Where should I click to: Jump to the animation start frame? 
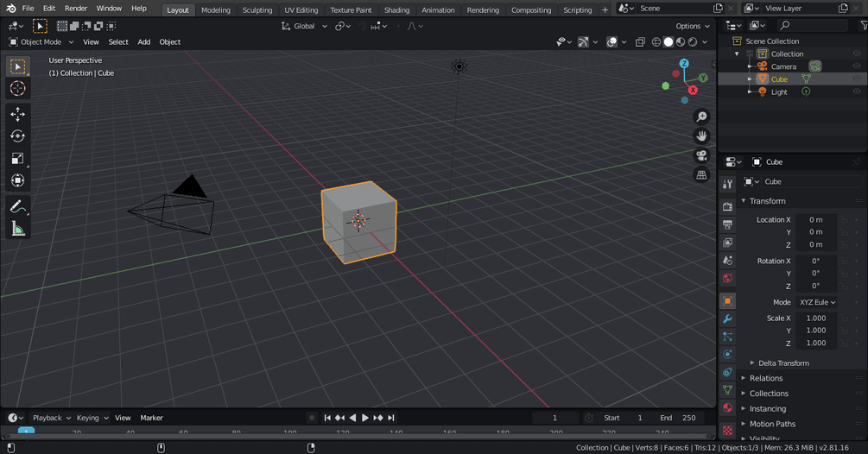(x=327, y=418)
